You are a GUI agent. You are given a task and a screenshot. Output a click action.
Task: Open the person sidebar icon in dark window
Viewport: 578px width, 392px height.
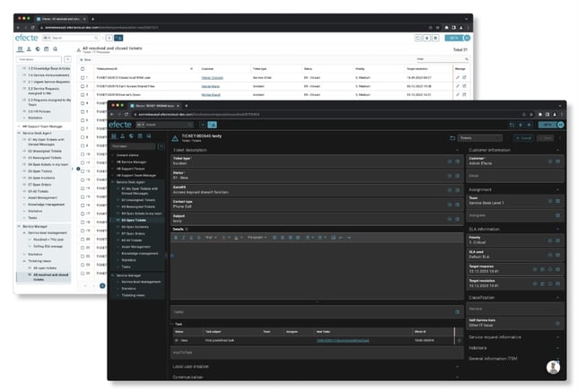coord(122,136)
